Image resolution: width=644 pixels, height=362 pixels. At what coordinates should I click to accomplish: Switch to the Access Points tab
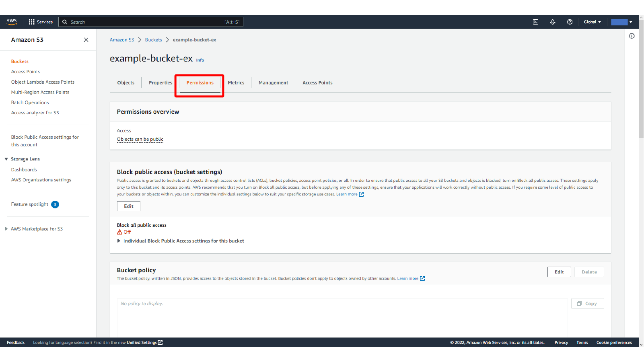pyautogui.click(x=318, y=83)
